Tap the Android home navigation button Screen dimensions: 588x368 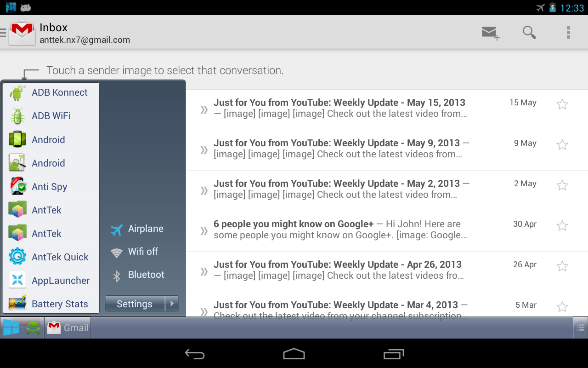(x=294, y=354)
